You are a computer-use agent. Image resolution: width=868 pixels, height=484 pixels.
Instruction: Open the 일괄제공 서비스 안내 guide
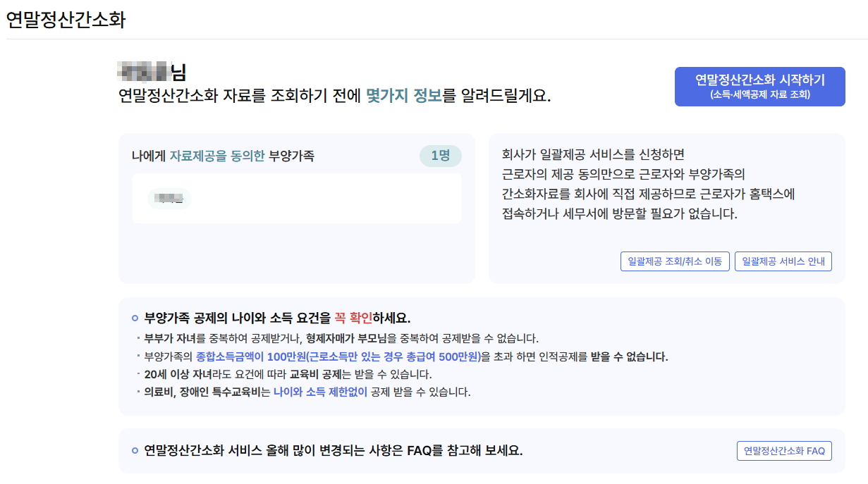tap(783, 261)
